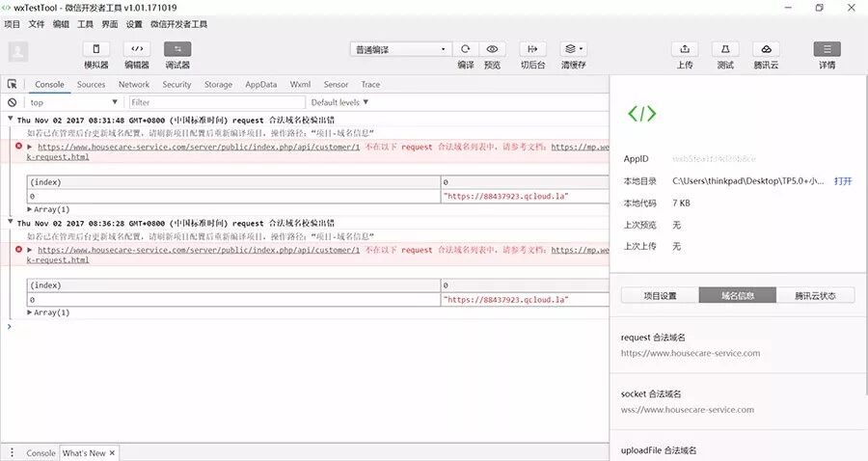Switch to the AppData tab
868x461 pixels.
(260, 84)
